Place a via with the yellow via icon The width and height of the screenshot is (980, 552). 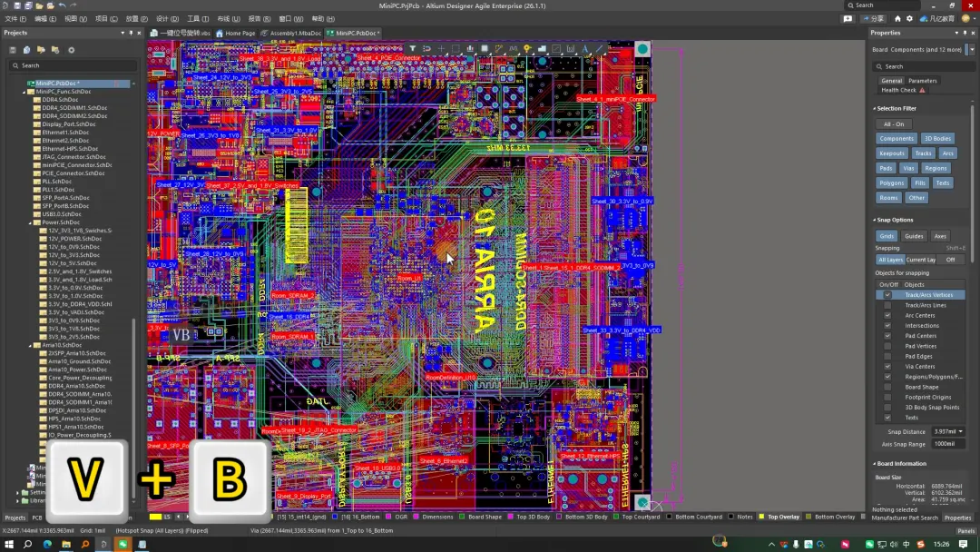pyautogui.click(x=527, y=49)
